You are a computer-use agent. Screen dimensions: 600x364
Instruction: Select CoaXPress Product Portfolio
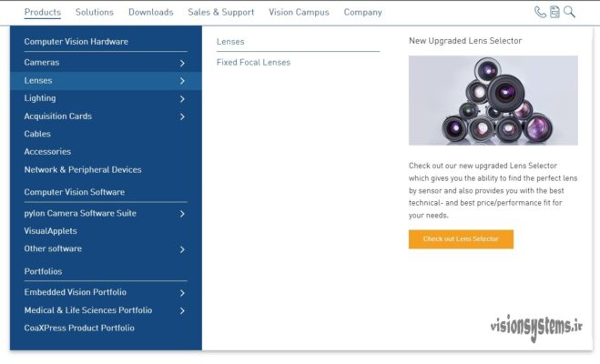click(x=79, y=328)
